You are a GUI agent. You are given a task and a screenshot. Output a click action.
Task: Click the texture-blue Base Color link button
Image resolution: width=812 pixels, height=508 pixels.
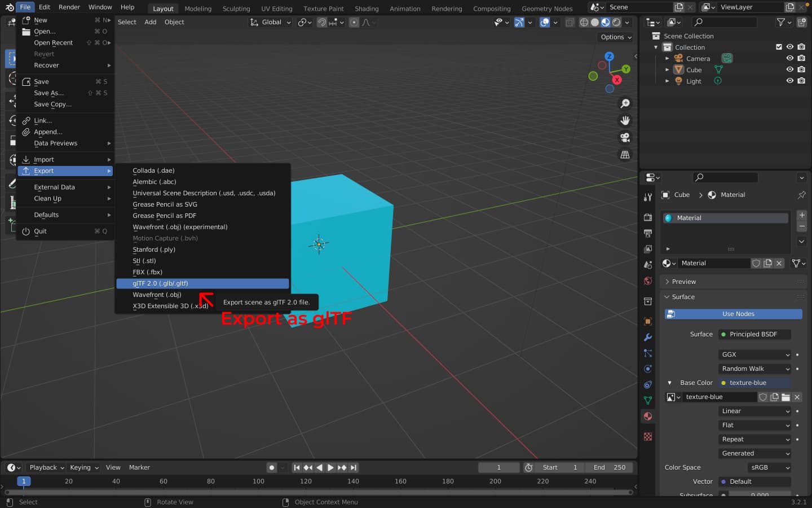click(754, 383)
